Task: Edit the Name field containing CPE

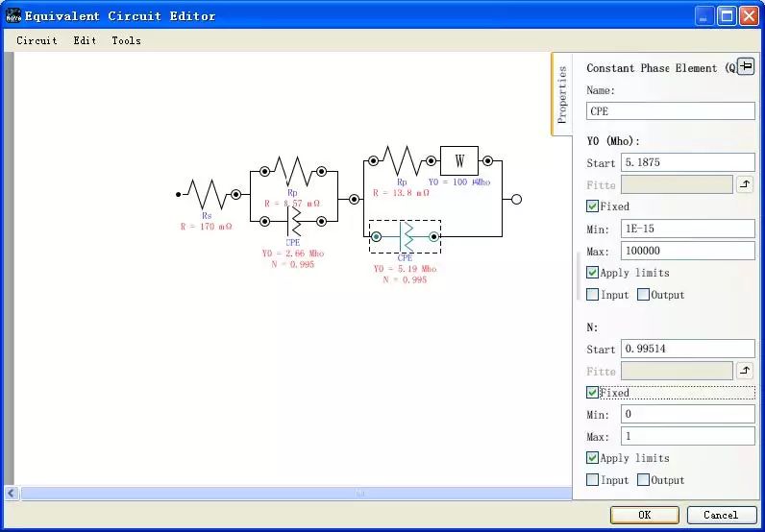Action: click(x=671, y=111)
